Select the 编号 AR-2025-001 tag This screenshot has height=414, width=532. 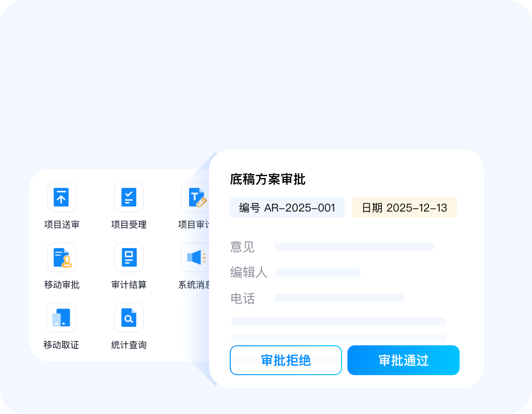287,207
